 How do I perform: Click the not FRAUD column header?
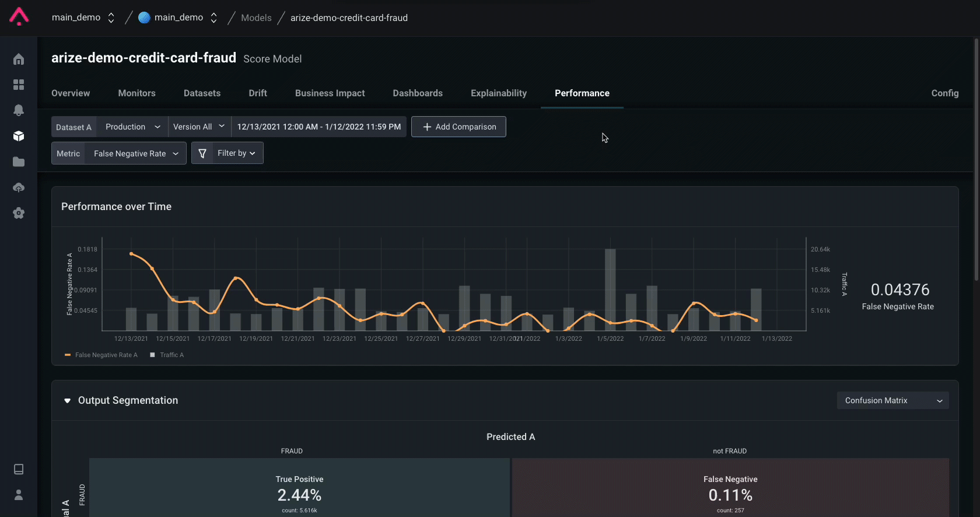[x=730, y=451]
